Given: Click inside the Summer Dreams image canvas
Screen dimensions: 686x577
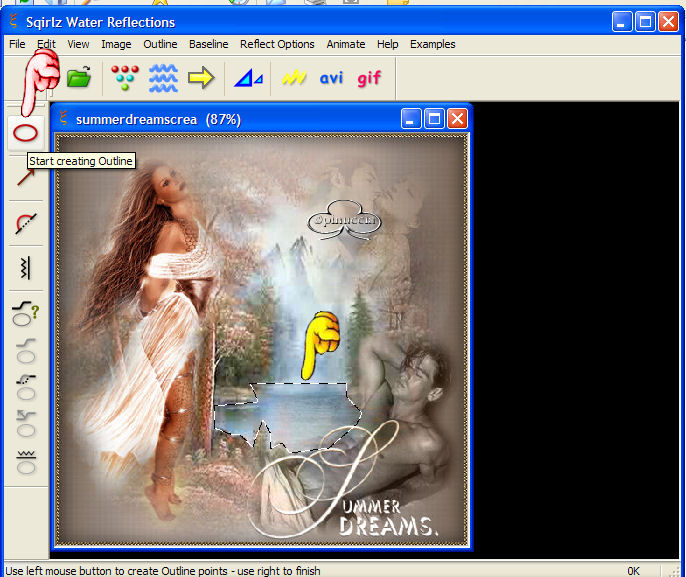Looking at the screenshot, I should pos(262,340).
